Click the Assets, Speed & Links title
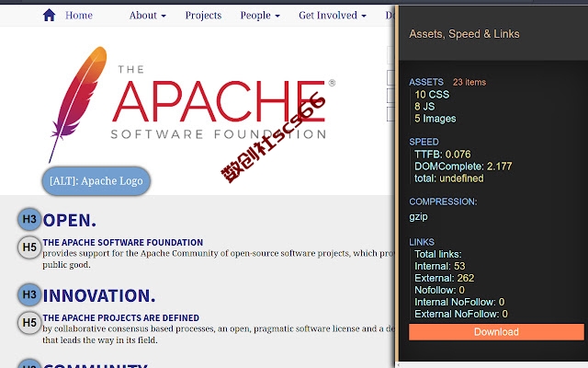The height and width of the screenshot is (368, 588). click(x=464, y=34)
